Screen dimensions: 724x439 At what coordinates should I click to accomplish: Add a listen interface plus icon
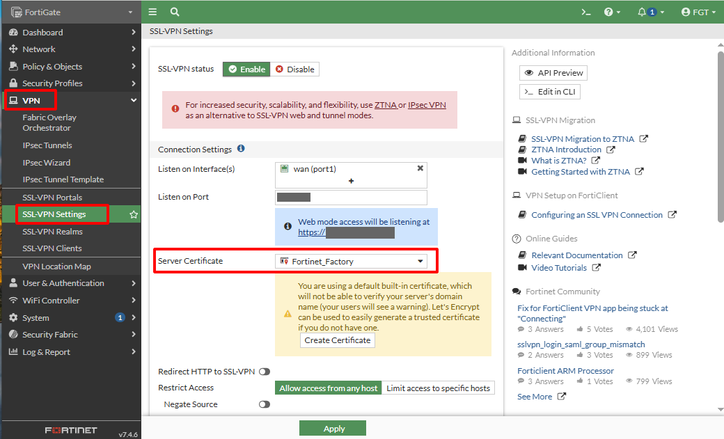click(351, 181)
